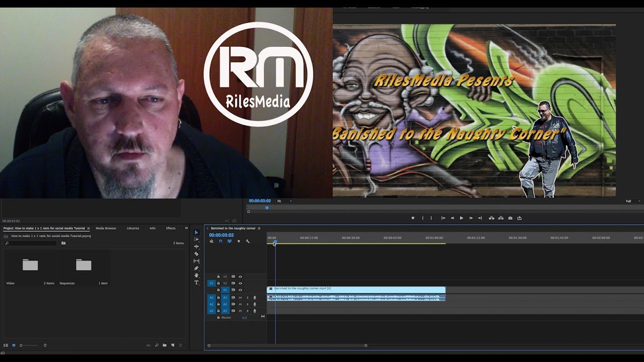Open Timeline Display Settings wrench
The width and height of the screenshot is (644, 362).
(x=248, y=241)
